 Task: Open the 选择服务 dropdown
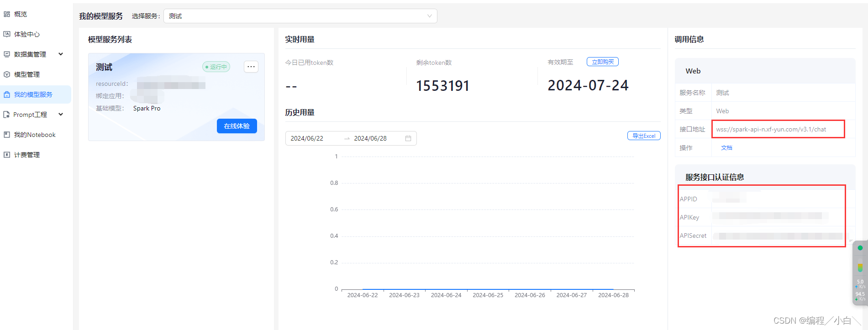[300, 16]
